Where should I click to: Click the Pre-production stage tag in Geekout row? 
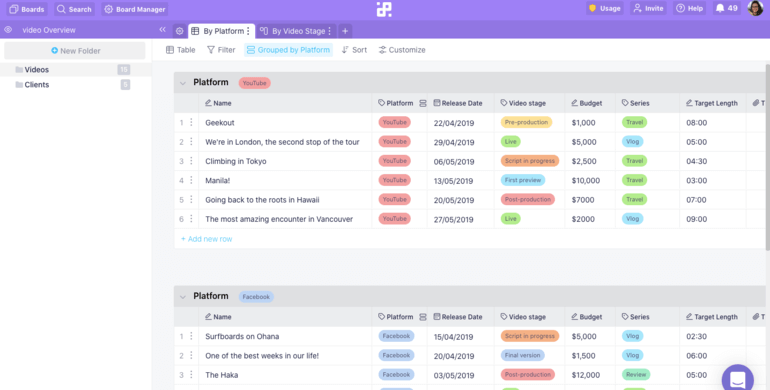coord(526,122)
